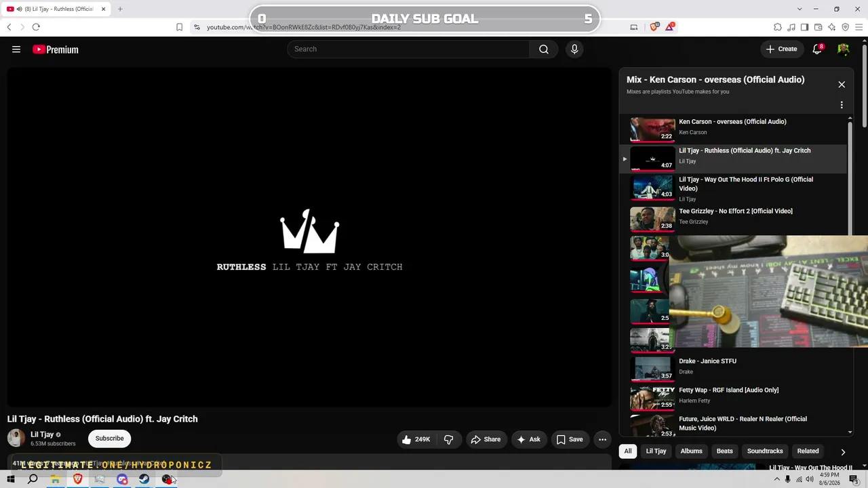The height and width of the screenshot is (488, 868).
Task: Open the YouTube guide hamburger menu
Action: click(16, 49)
